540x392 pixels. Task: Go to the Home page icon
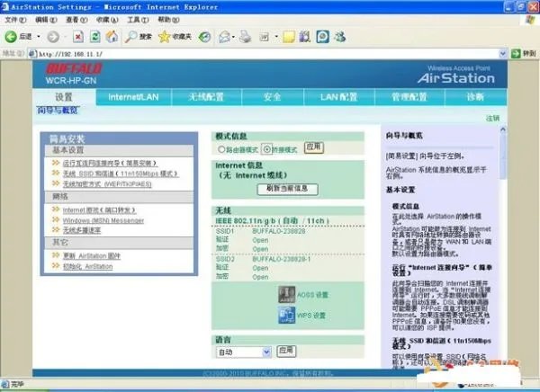click(112, 37)
